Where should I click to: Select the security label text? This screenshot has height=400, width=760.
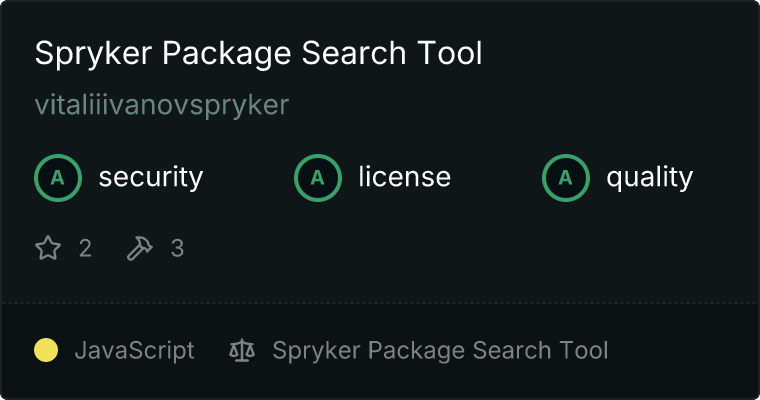click(150, 178)
